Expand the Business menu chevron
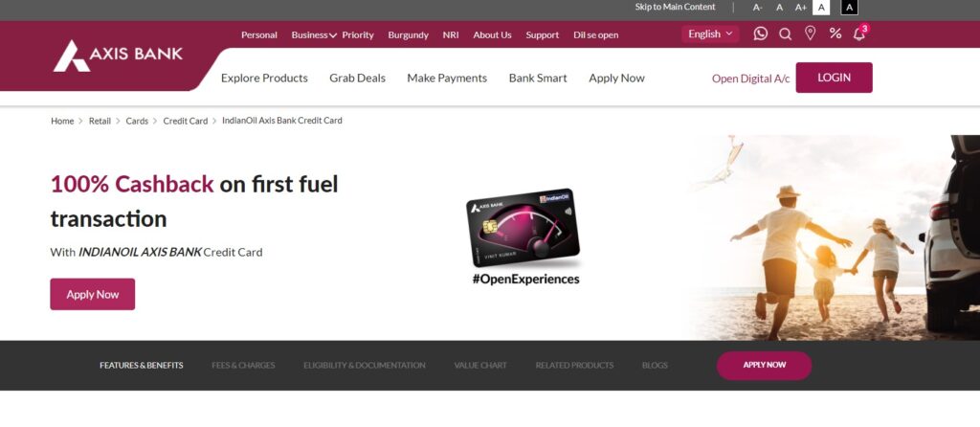Viewport: 980px width, 427px height. pyautogui.click(x=333, y=35)
